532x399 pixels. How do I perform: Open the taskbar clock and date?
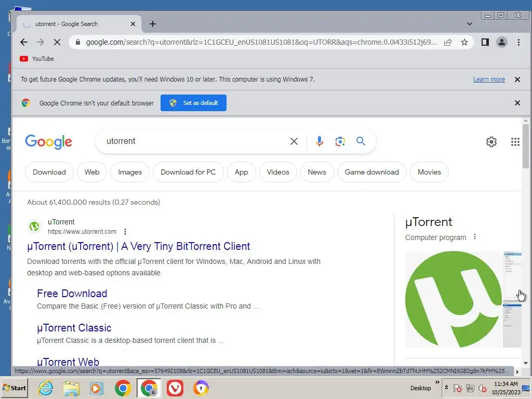(x=506, y=388)
